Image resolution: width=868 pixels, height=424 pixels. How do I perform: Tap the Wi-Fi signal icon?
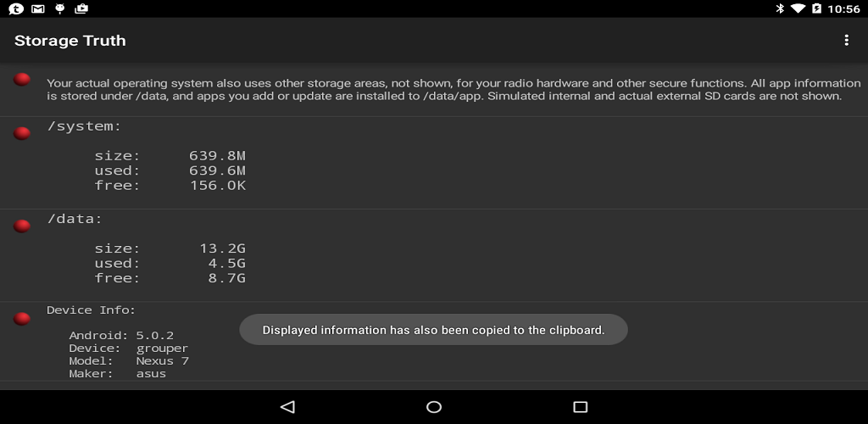[798, 8]
